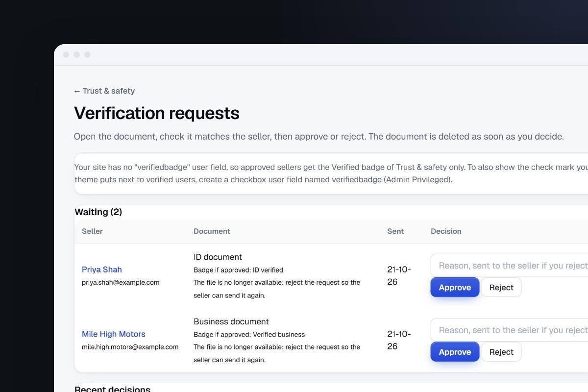Viewport: 588px width, 392px height.
Task: Click the verifiedbadge user field notice
Action: point(331,173)
